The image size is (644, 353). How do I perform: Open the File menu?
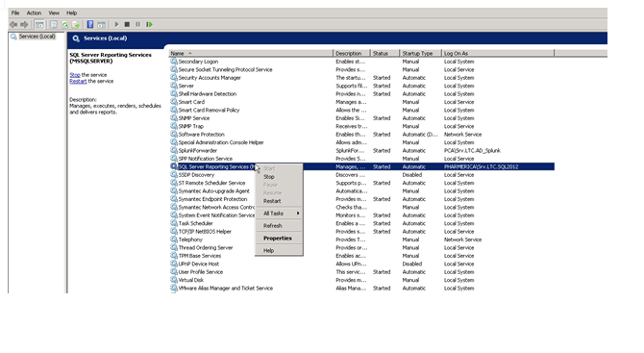pyautogui.click(x=15, y=13)
